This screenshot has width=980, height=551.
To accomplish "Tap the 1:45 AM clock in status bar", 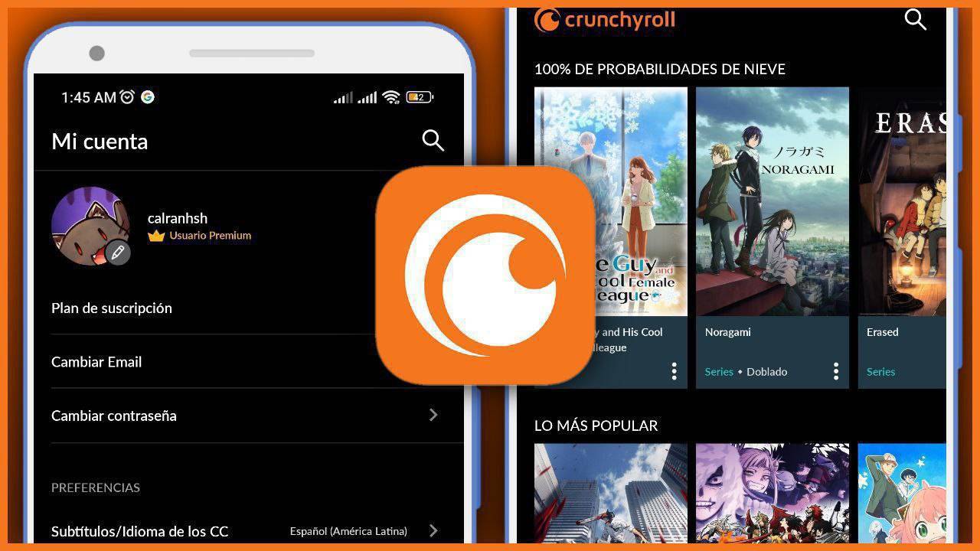I will coord(89,97).
